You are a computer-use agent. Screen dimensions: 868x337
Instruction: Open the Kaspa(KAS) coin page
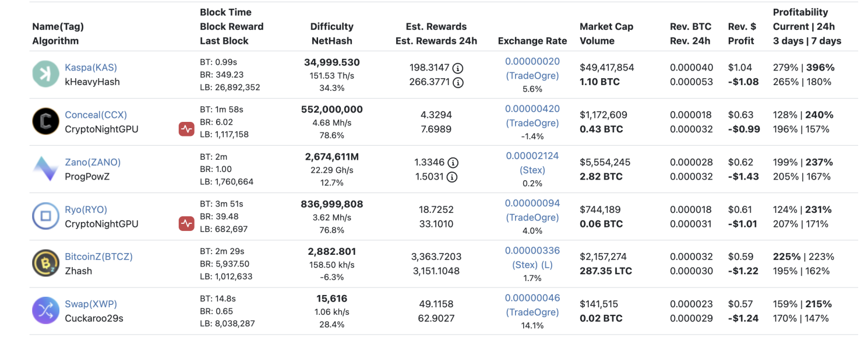click(x=91, y=67)
